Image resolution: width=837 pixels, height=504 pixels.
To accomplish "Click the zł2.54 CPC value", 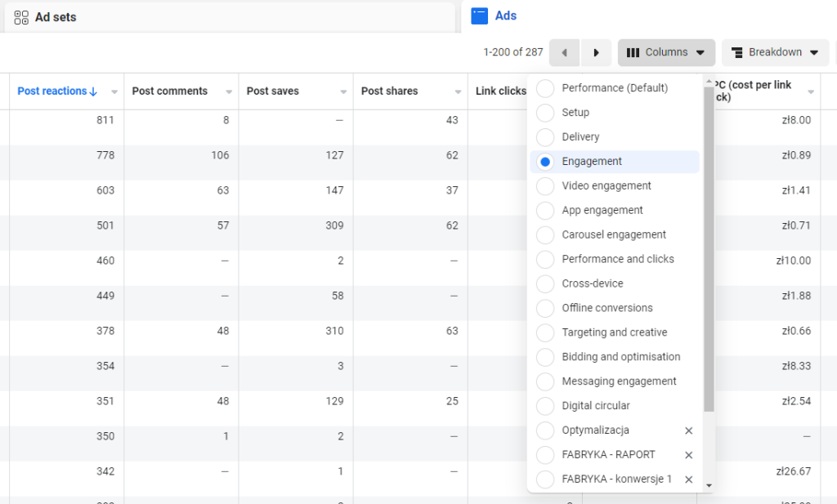I will (796, 401).
